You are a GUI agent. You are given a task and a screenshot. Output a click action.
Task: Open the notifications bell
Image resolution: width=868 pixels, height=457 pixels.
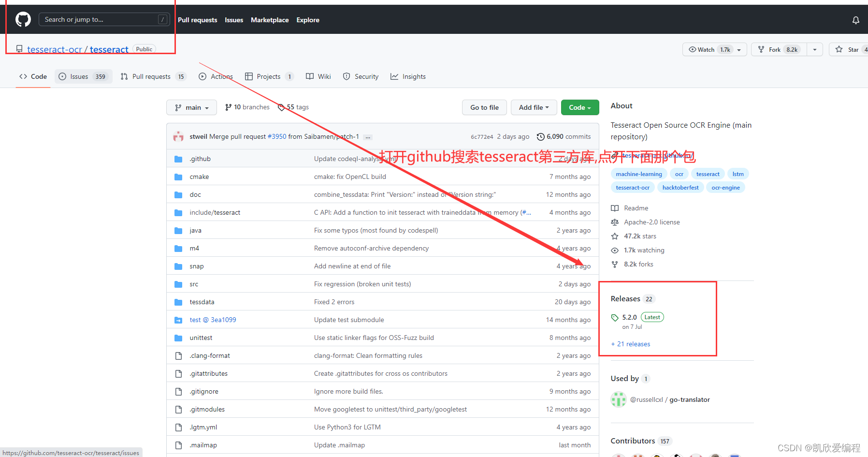855,20
